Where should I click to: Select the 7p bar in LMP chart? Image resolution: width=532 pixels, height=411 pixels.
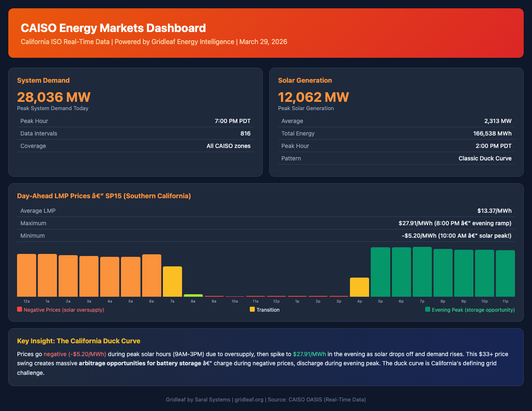coord(422,271)
